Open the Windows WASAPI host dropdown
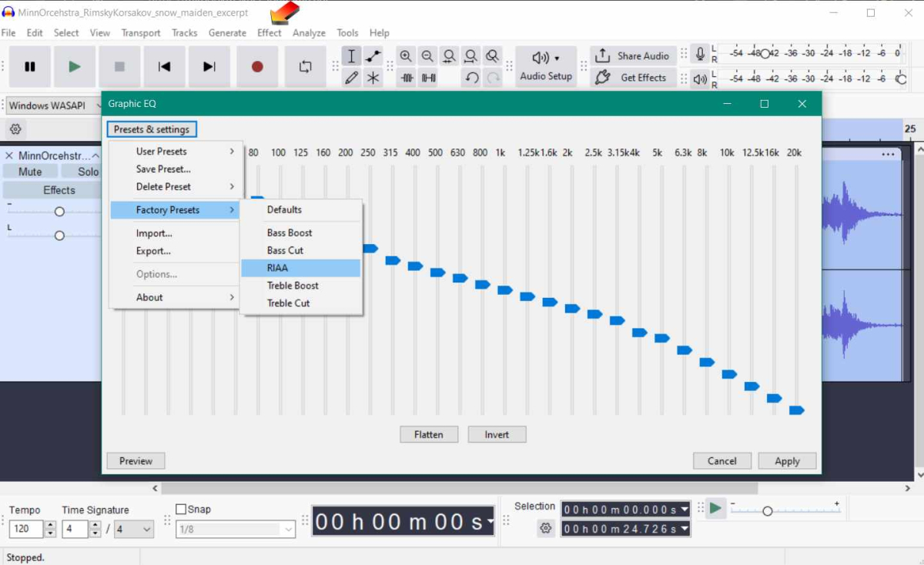The image size is (924, 565). point(52,105)
